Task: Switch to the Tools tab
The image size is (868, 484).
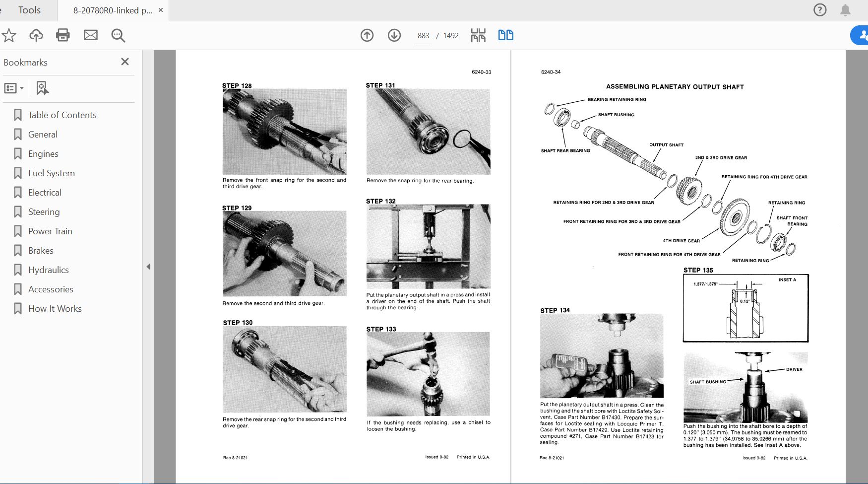Action: 29,10
